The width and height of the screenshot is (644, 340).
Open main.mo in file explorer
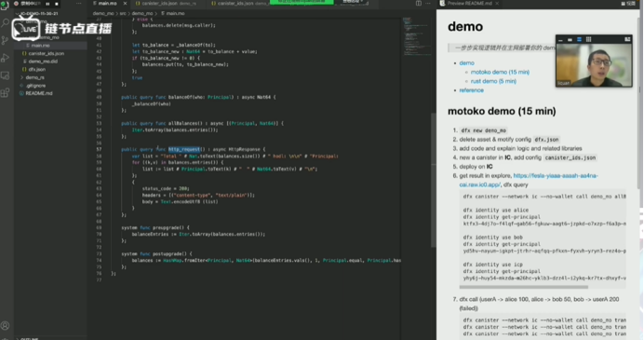40,46
